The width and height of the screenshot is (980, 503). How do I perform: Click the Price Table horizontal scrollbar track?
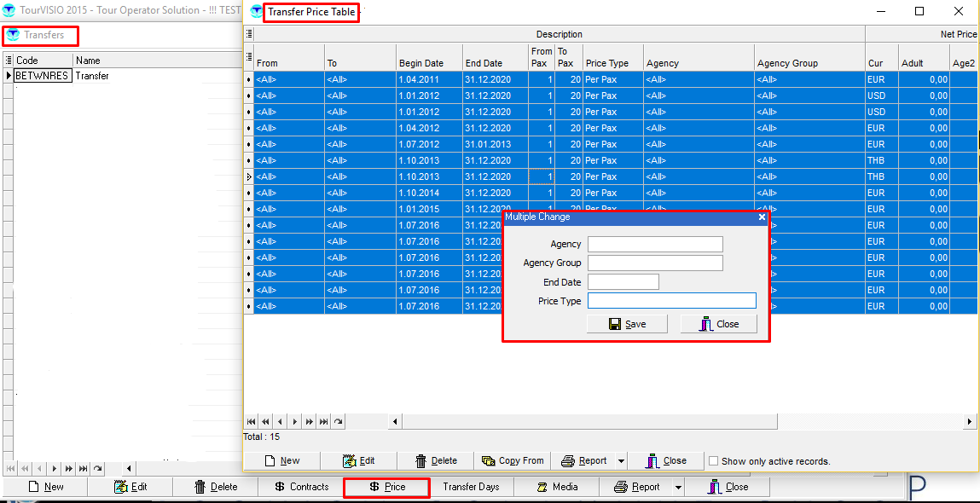(x=682, y=421)
